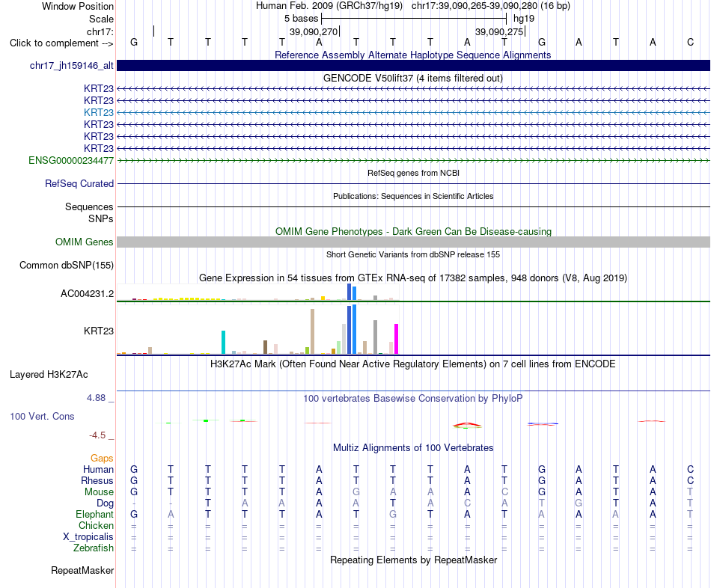Click the 'Click to complement -->' label
This screenshot has width=711, height=588.
[x=61, y=43]
